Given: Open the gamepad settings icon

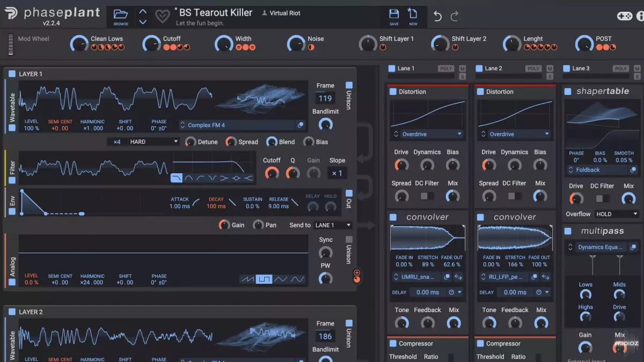Looking at the screenshot, I should point(624,16).
